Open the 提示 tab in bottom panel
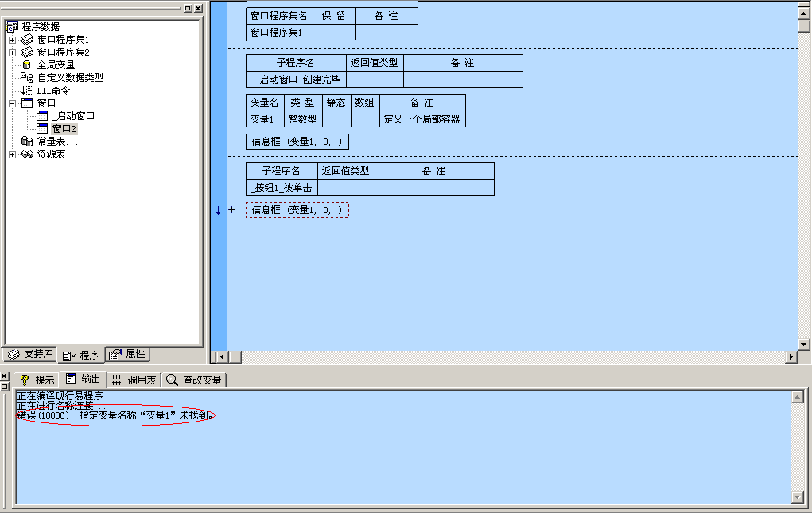Screen dimensions: 812x514 (x=37, y=380)
